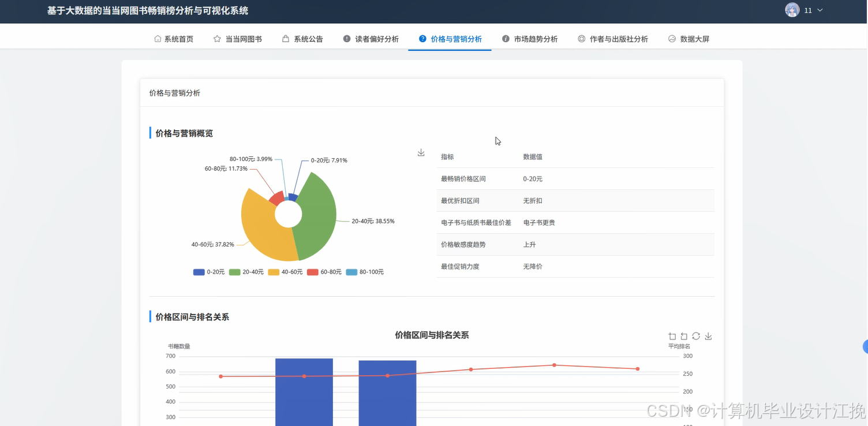Click the info icon beside 市场趋势分析
868x426 pixels.
[x=506, y=39]
